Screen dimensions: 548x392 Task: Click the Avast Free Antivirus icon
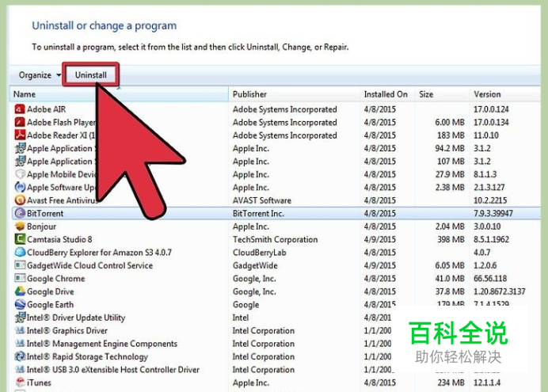pyautogui.click(x=20, y=200)
